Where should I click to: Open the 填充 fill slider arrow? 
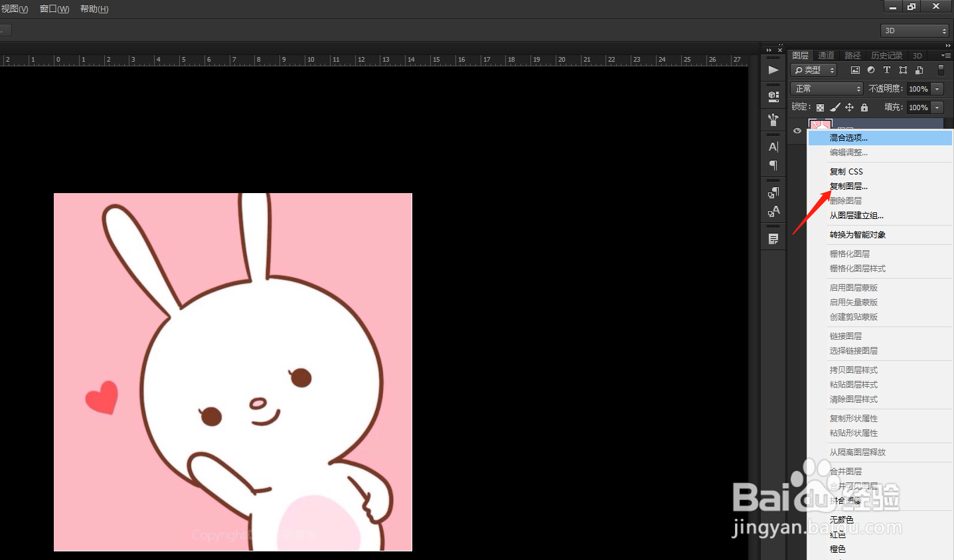point(937,107)
